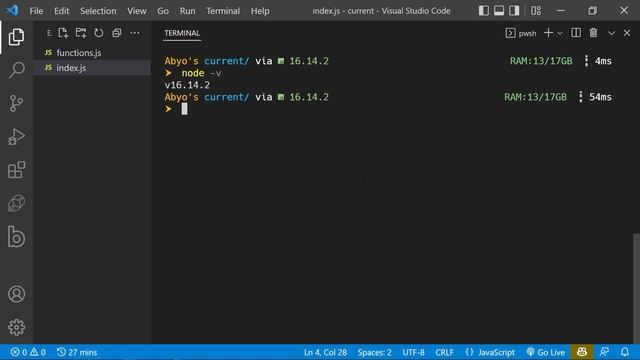The image size is (640, 360).
Task: Select index.js in the file tree
Action: coord(92,68)
